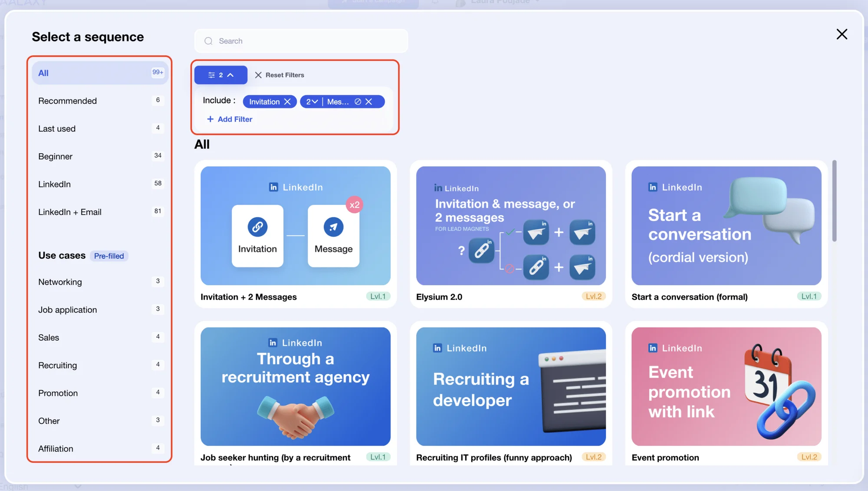Open Through a recruitment agency thumbnail

pos(295,386)
